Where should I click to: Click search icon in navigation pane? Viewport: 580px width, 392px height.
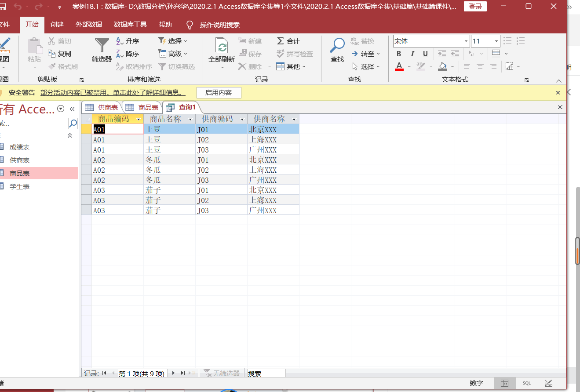[73, 123]
